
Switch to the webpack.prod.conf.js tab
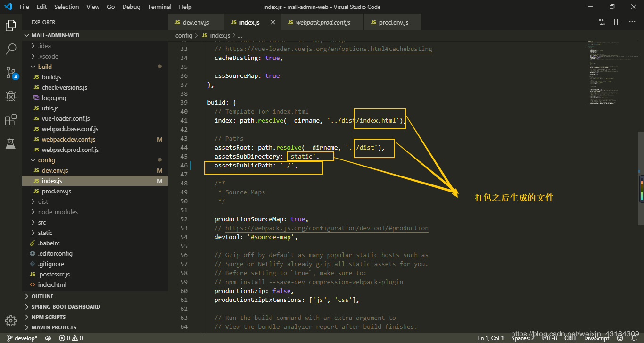pos(322,22)
